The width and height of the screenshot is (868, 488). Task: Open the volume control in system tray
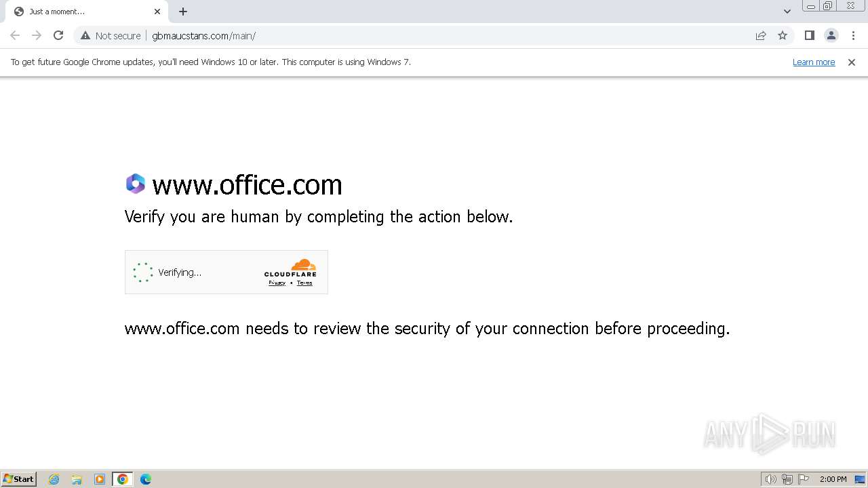(x=771, y=479)
